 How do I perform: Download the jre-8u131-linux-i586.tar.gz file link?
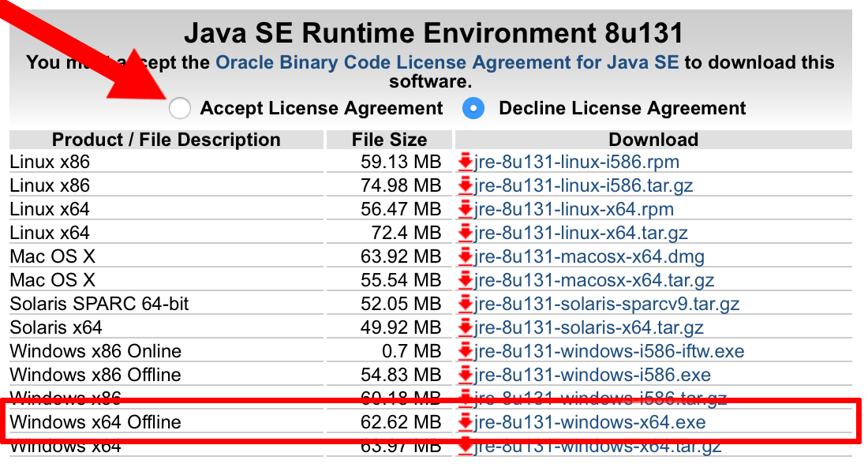coord(584,186)
